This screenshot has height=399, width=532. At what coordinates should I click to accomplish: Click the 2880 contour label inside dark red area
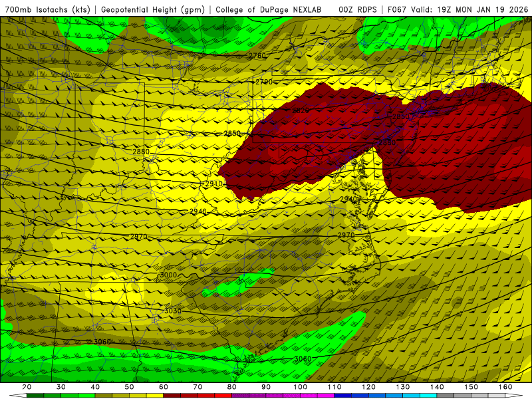387,142
